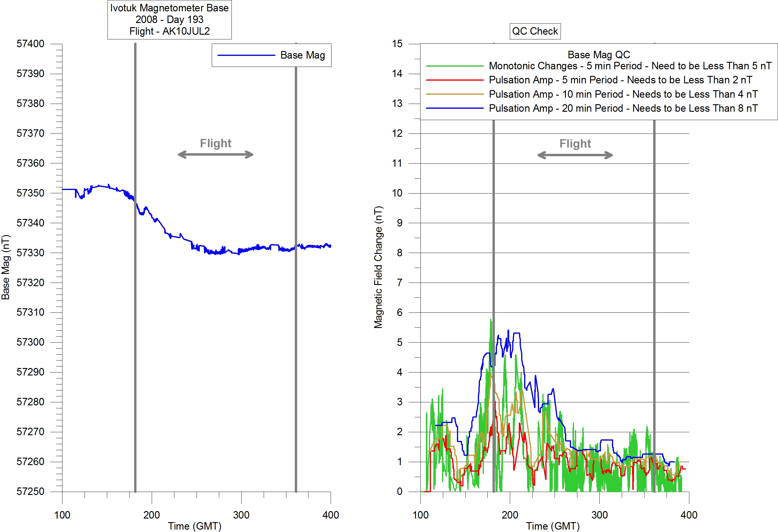The image size is (778, 532).
Task: Click the tan Pulsation Amp 10 min legend line
Action: [x=454, y=94]
